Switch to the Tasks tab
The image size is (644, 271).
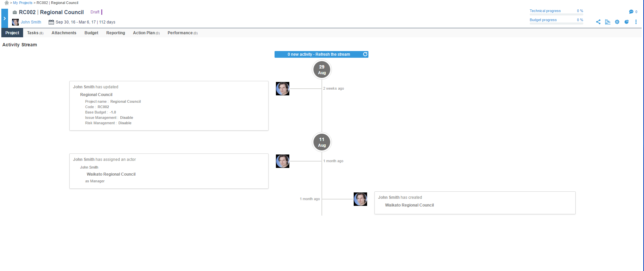[x=35, y=33]
